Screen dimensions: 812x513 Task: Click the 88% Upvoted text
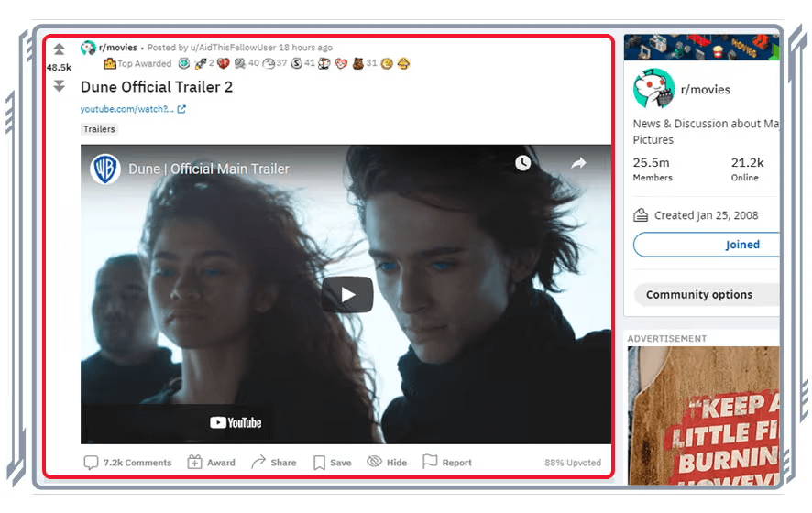tap(573, 463)
